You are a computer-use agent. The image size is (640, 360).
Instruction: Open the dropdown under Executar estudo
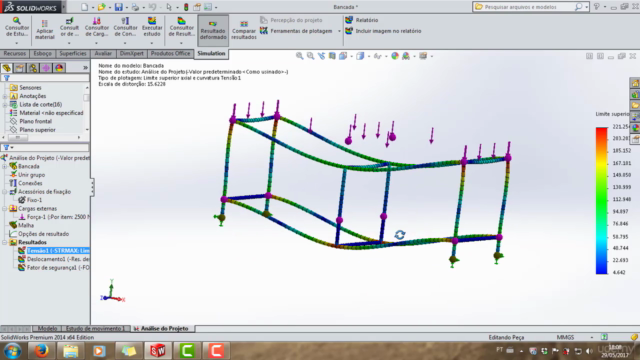tap(152, 43)
